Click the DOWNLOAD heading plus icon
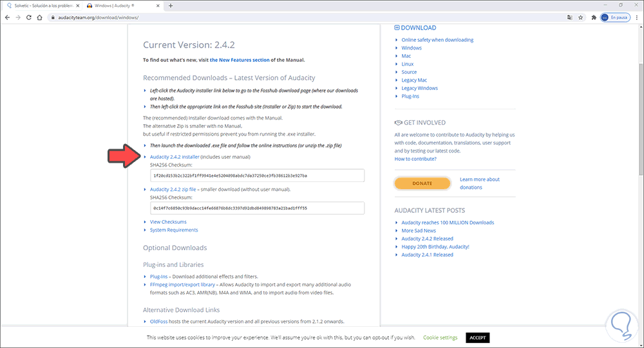This screenshot has height=348, width=644. click(397, 28)
